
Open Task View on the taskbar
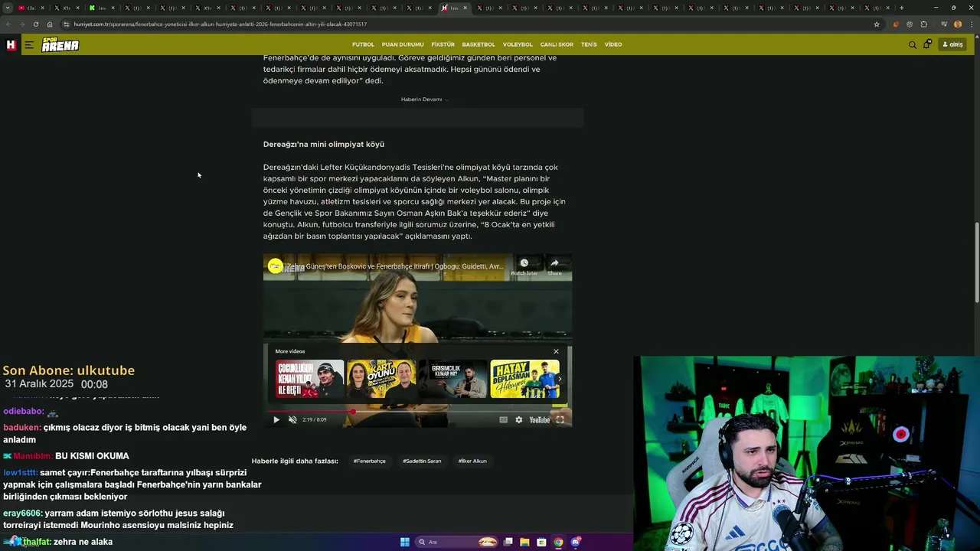click(508, 542)
